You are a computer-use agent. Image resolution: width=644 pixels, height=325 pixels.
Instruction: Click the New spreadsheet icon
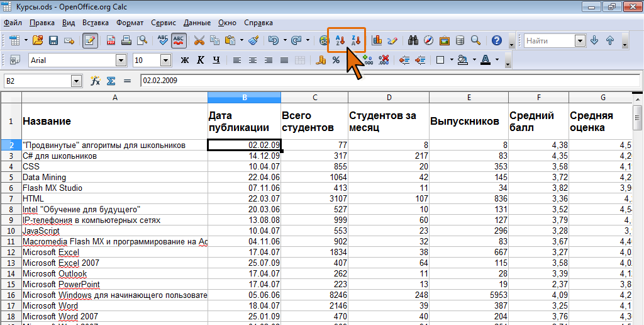tap(15, 40)
